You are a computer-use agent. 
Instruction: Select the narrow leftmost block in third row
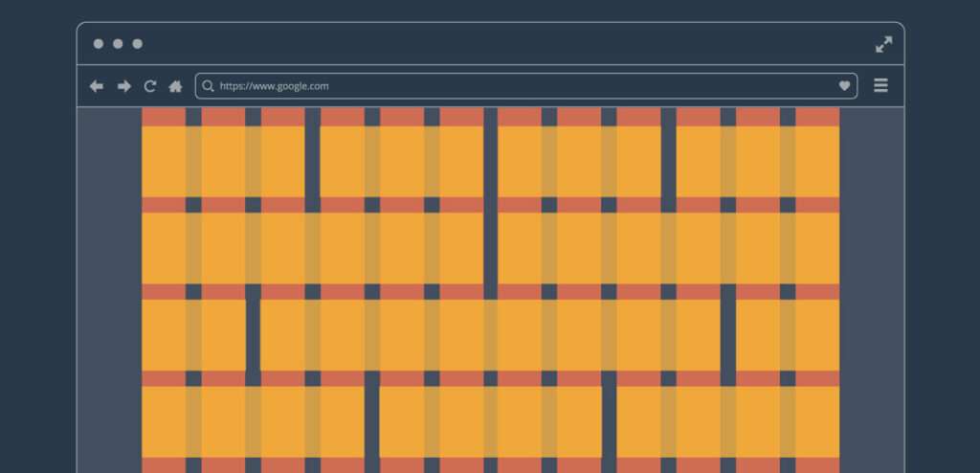193,335
